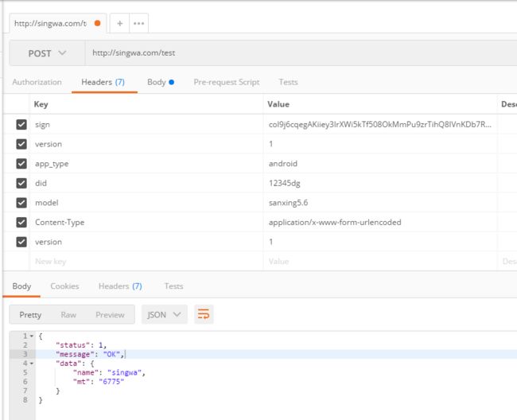Viewport: 517px width, 420px height.
Task: Switch to Preview response view
Action: (x=110, y=315)
